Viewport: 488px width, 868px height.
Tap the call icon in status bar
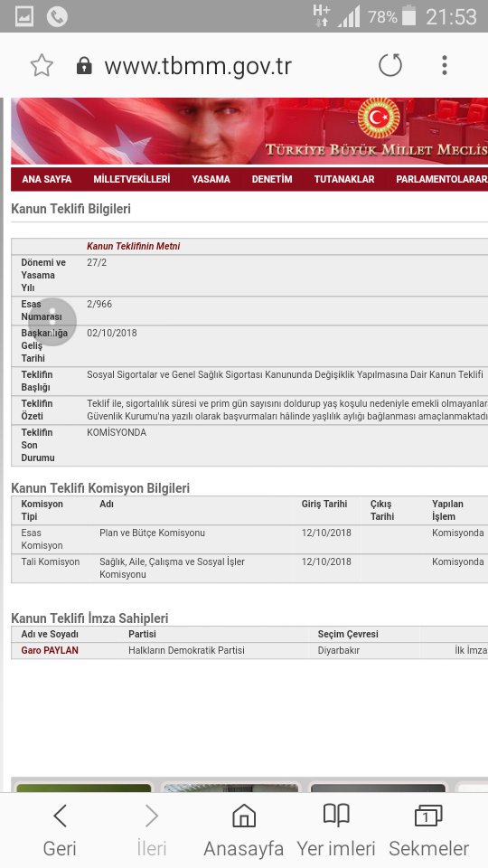point(57,16)
